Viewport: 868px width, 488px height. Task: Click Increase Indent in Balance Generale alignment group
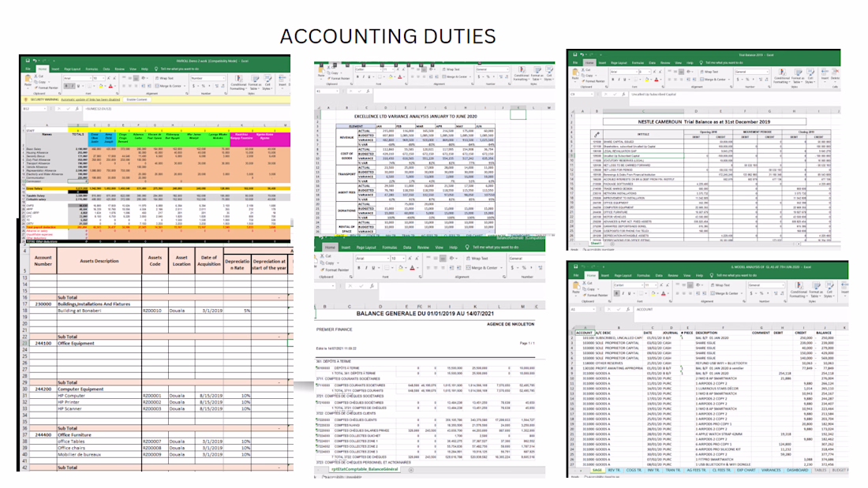coord(459,268)
